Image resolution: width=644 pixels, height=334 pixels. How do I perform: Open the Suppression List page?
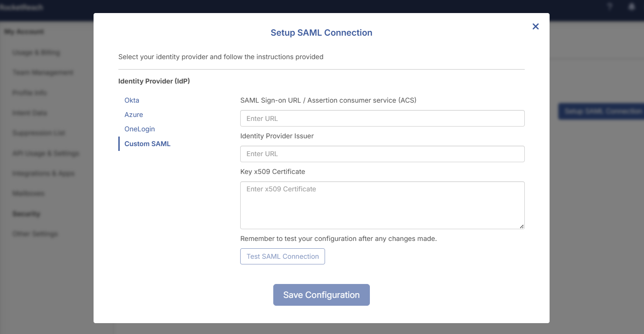click(39, 133)
